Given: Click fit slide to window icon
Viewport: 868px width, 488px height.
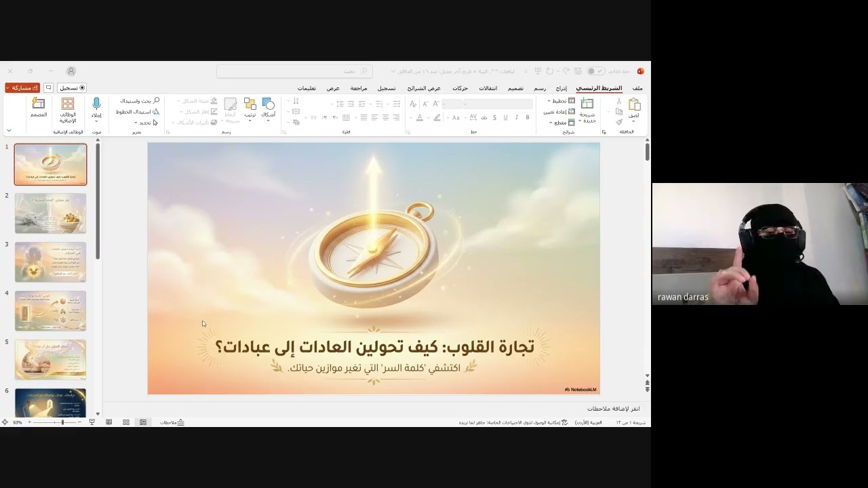Looking at the screenshot, I should coord(5,422).
